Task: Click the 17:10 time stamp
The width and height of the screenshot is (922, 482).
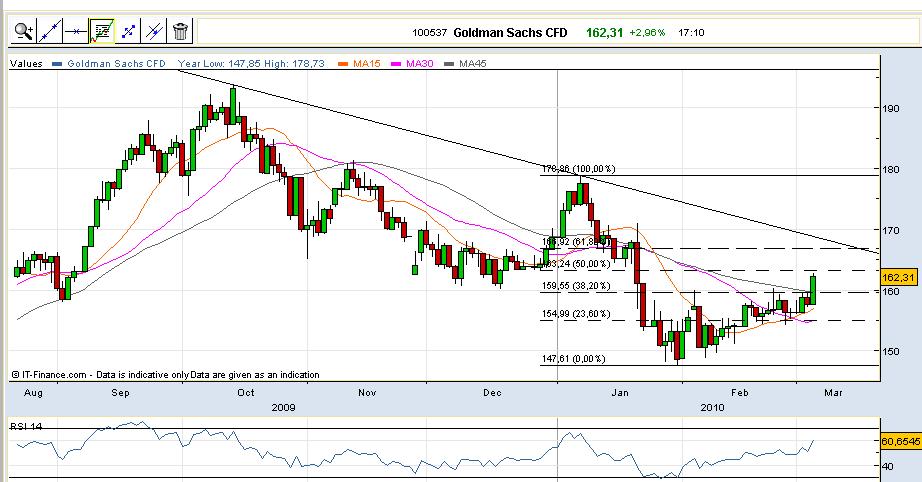Action: click(x=691, y=32)
